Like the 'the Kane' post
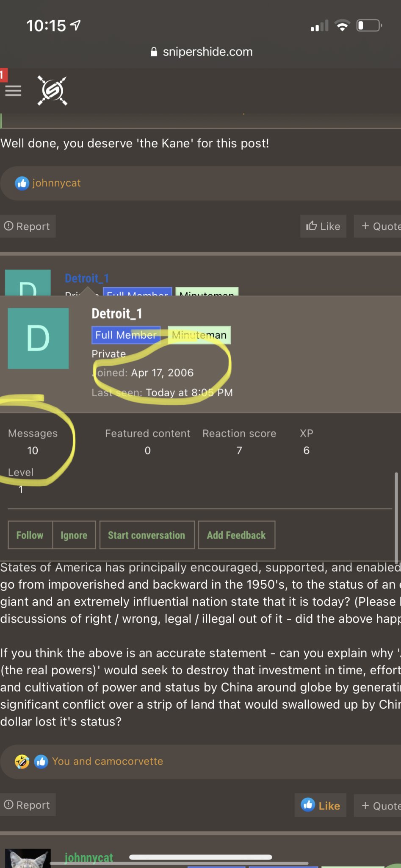 [323, 226]
